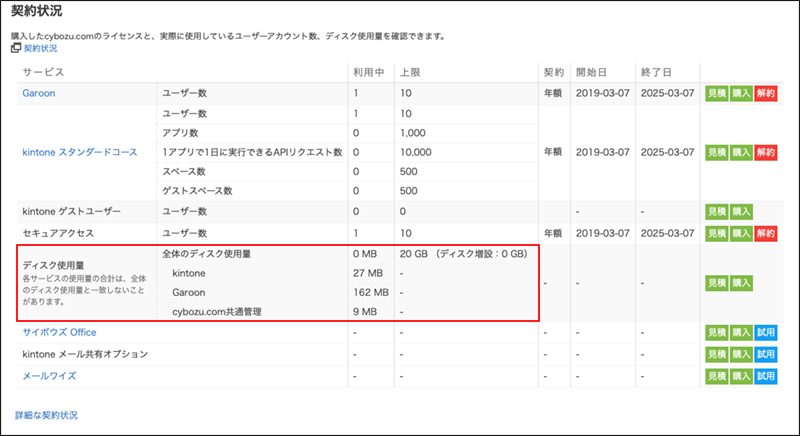Click 見積 button in Garoon row
The image size is (800, 436).
716,93
